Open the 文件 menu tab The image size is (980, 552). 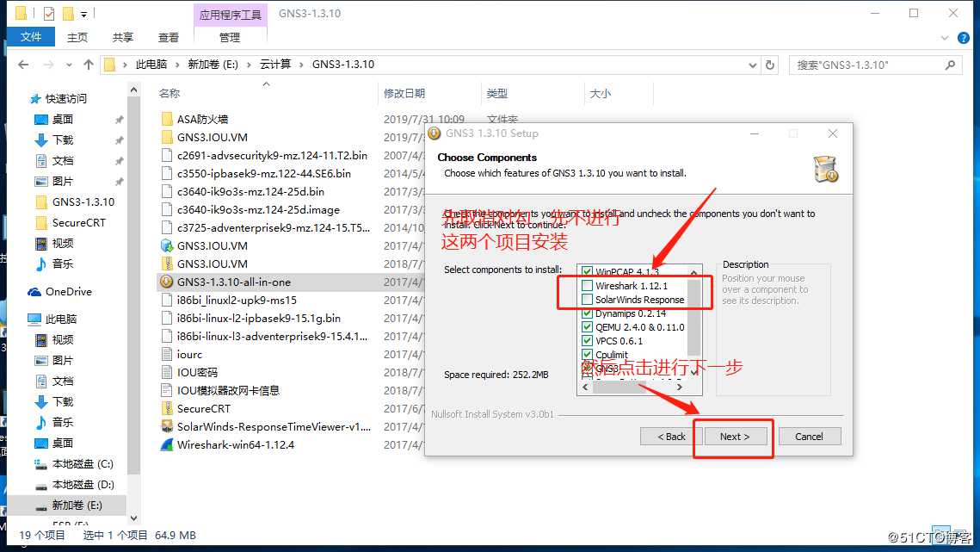31,37
